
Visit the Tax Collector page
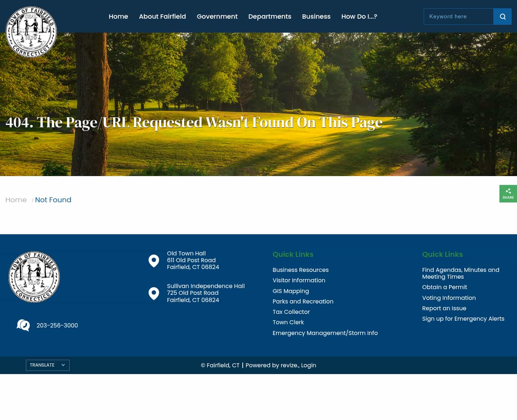click(291, 312)
